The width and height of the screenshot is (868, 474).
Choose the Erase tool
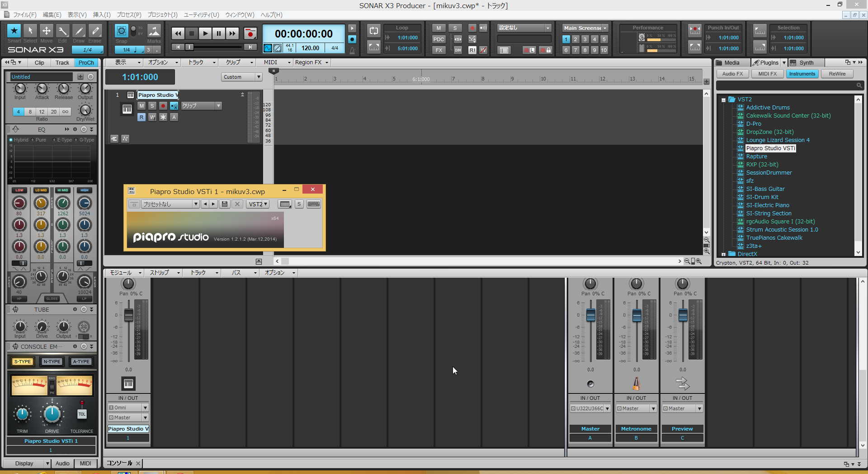pos(95,31)
